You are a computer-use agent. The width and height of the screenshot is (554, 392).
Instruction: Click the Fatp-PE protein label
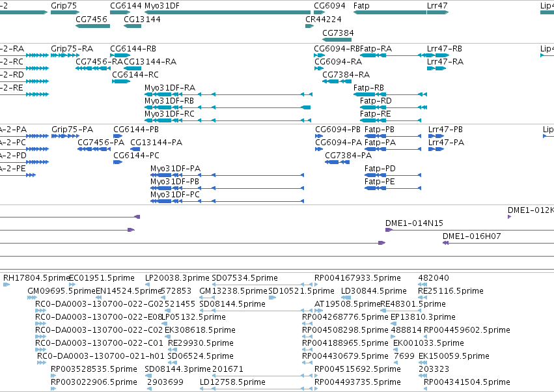[380, 182]
